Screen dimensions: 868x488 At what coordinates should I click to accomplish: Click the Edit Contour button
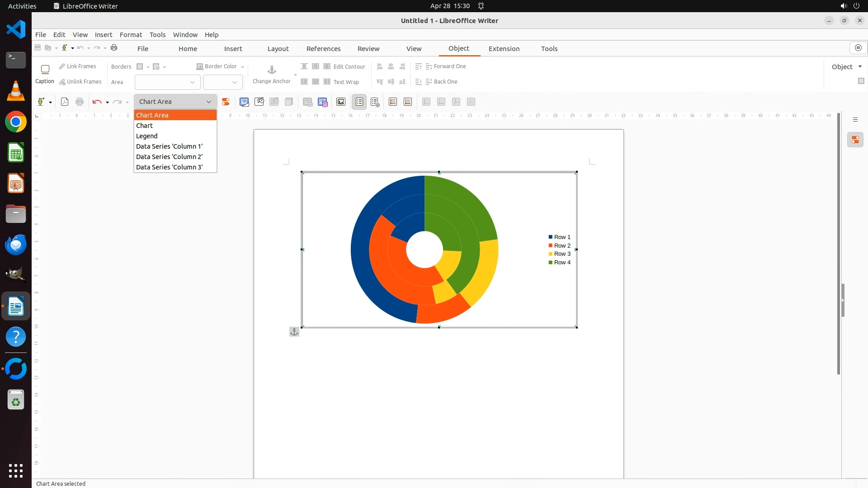point(349,66)
